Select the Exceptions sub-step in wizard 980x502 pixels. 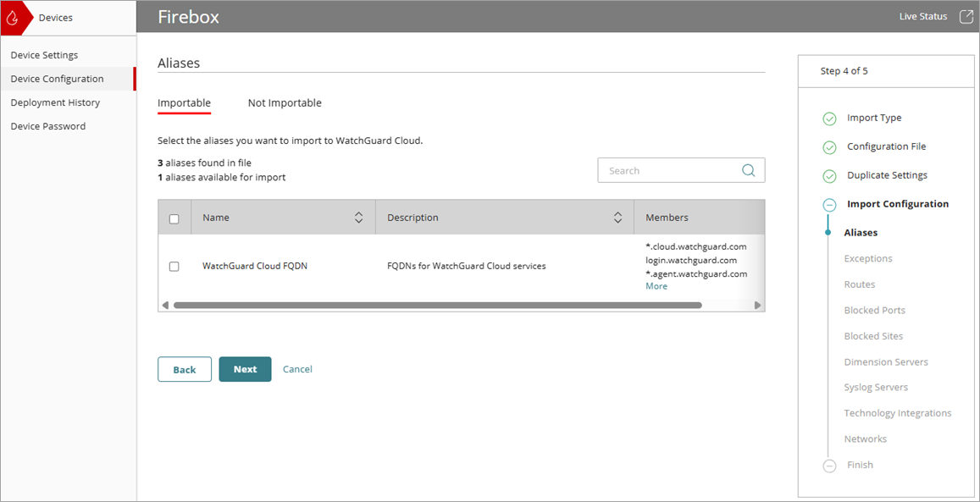click(x=868, y=258)
